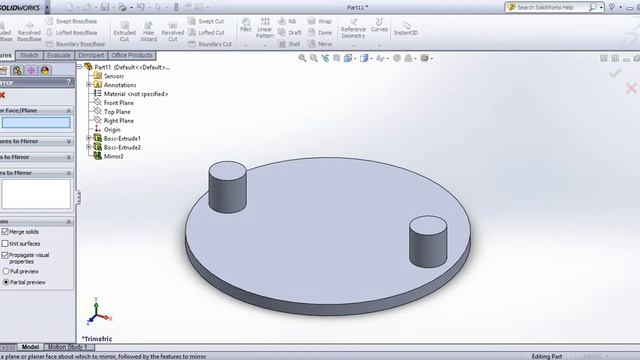640x360 pixels.
Task: Expand the Boss-Extrude2 feature node
Action: 88,147
